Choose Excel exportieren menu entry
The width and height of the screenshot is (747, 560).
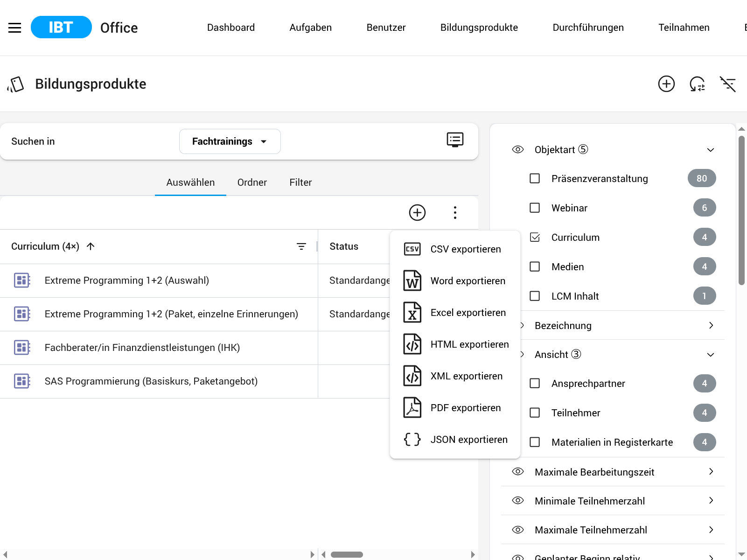(455, 313)
